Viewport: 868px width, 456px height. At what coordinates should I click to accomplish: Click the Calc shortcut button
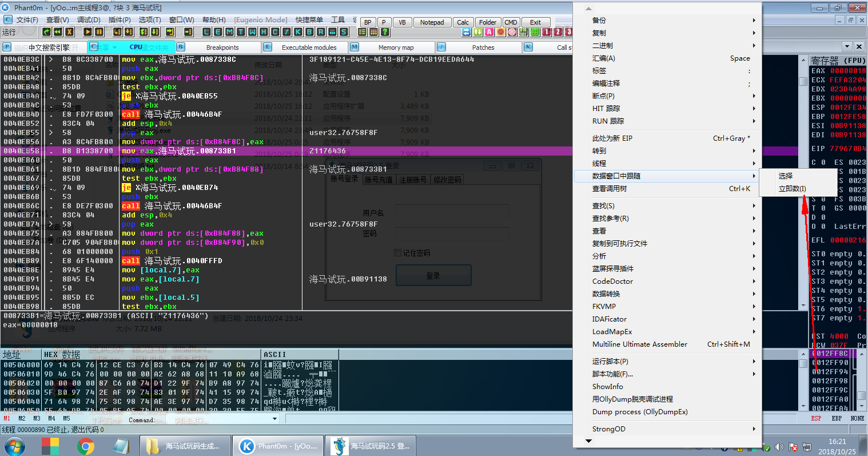tap(463, 22)
